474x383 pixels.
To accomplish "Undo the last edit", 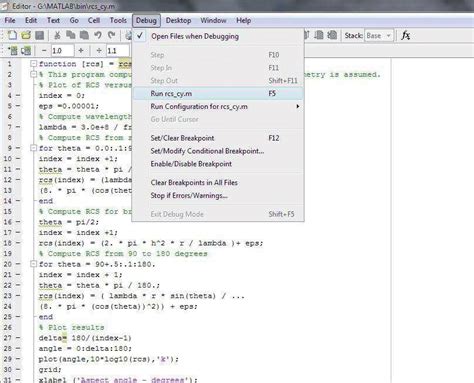I will (x=98, y=35).
